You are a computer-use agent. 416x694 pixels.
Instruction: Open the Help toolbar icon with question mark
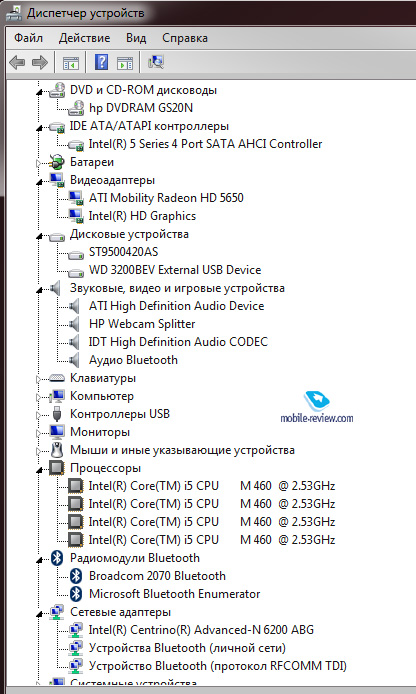tap(101, 62)
